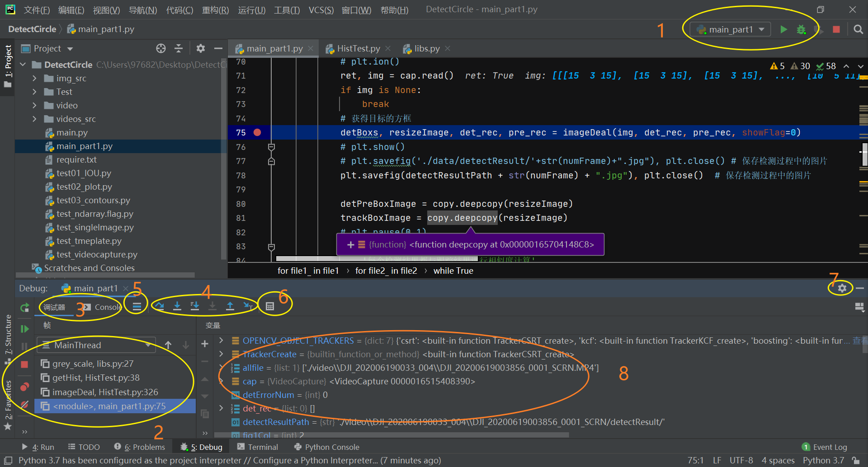Open test03_contours.py in the project tree
868x467 pixels.
click(93, 200)
